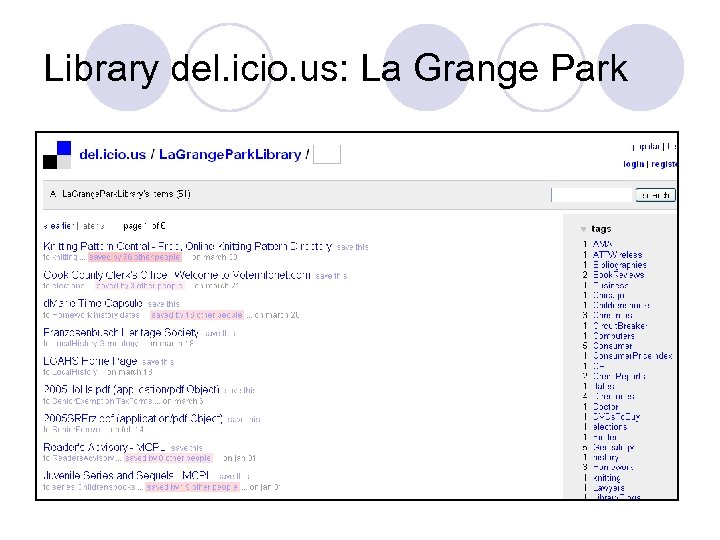Click save this beside dMarie Time Capsule
The height and width of the screenshot is (540, 720).
pyautogui.click(x=163, y=304)
